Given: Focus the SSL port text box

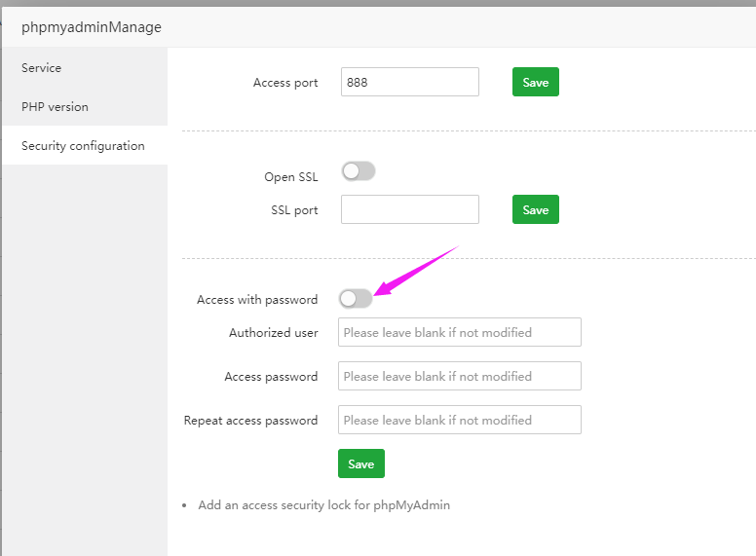Looking at the screenshot, I should tap(409, 209).
